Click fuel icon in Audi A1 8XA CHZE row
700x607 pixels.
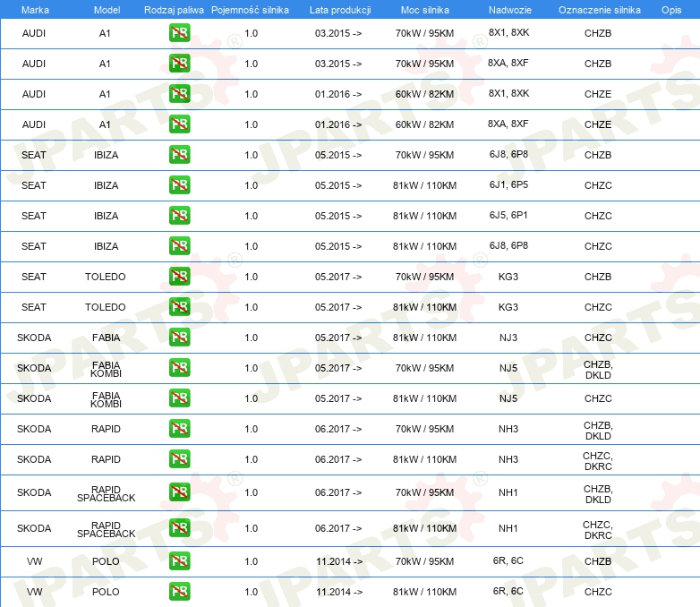pos(179,124)
